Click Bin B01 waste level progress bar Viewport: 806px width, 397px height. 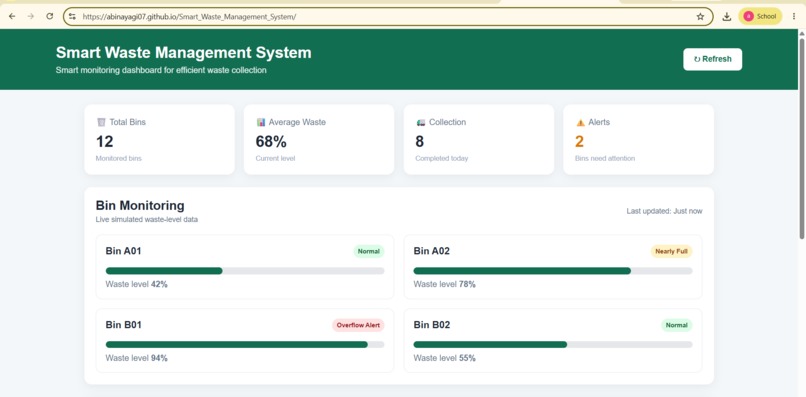(245, 345)
